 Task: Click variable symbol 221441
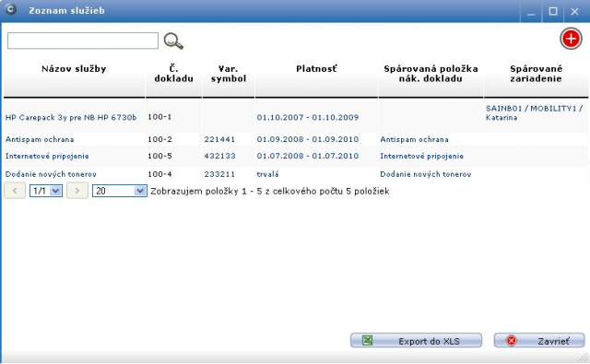219,139
